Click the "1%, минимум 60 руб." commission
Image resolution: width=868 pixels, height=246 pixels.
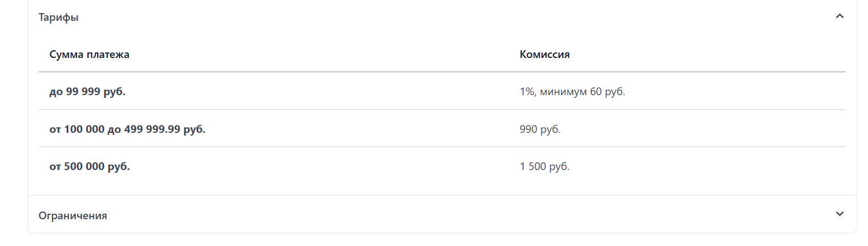pyautogui.click(x=572, y=92)
